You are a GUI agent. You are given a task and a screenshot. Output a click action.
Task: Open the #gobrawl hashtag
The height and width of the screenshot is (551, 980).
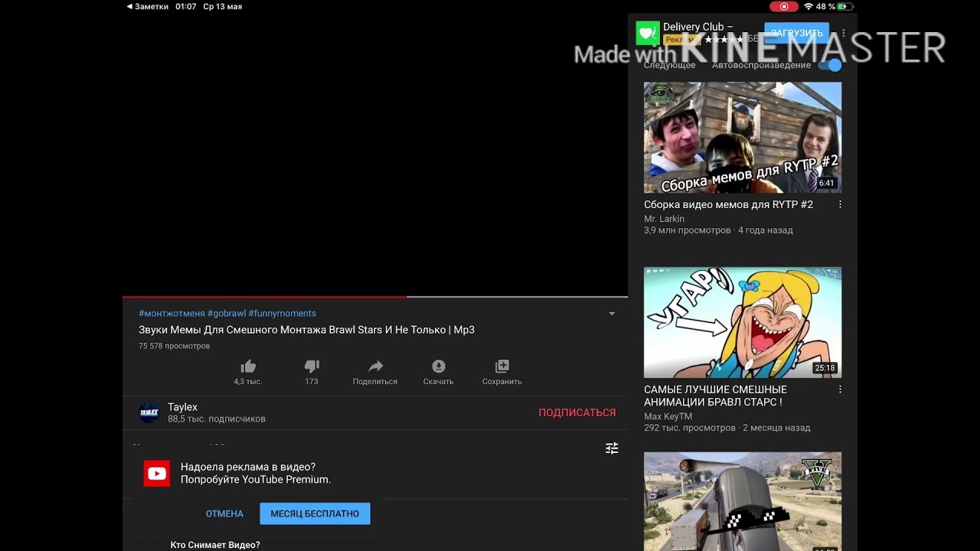click(x=227, y=314)
